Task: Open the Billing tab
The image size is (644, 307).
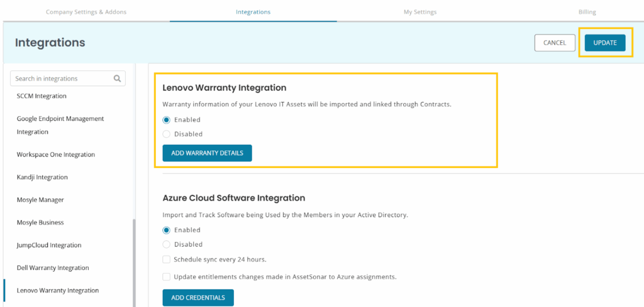Action: 587,12
